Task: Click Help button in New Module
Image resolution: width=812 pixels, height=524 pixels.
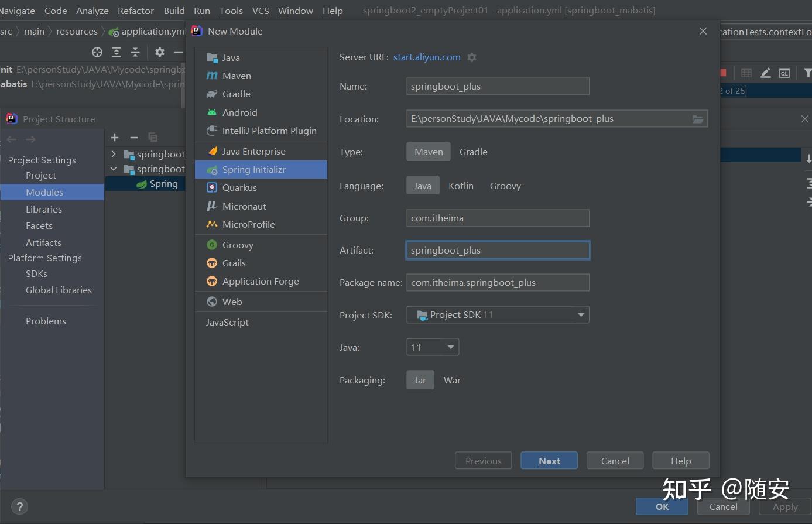Action: (681, 461)
